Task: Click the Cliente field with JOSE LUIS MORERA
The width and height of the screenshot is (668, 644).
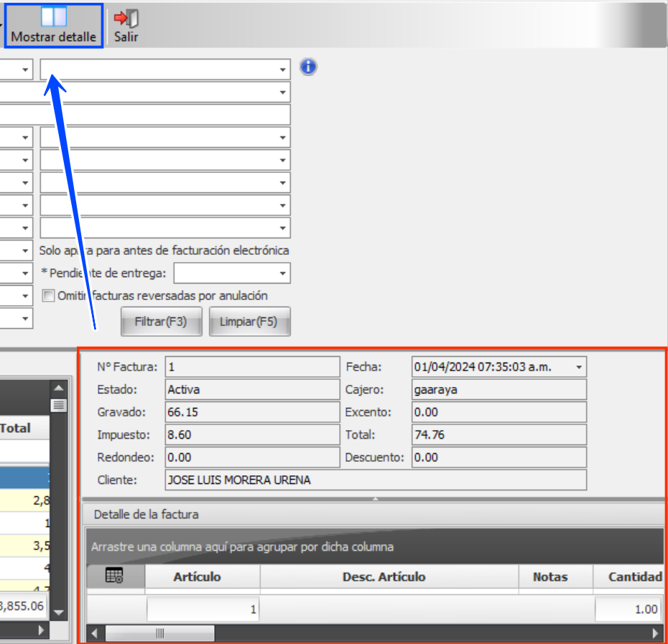Action: (x=375, y=480)
